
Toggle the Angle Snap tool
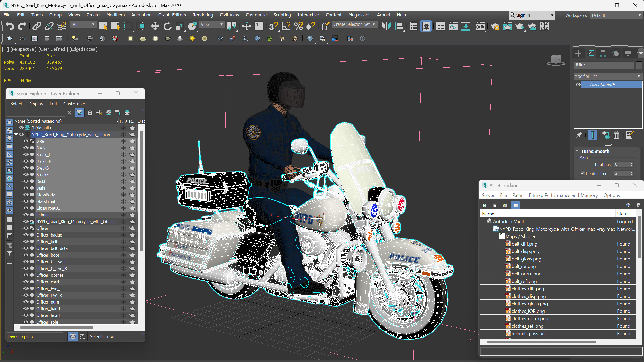pos(286,26)
